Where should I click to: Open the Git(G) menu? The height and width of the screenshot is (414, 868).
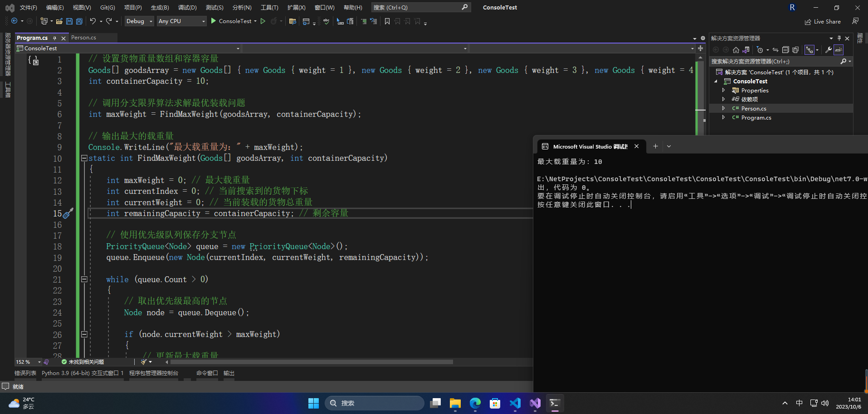107,8
